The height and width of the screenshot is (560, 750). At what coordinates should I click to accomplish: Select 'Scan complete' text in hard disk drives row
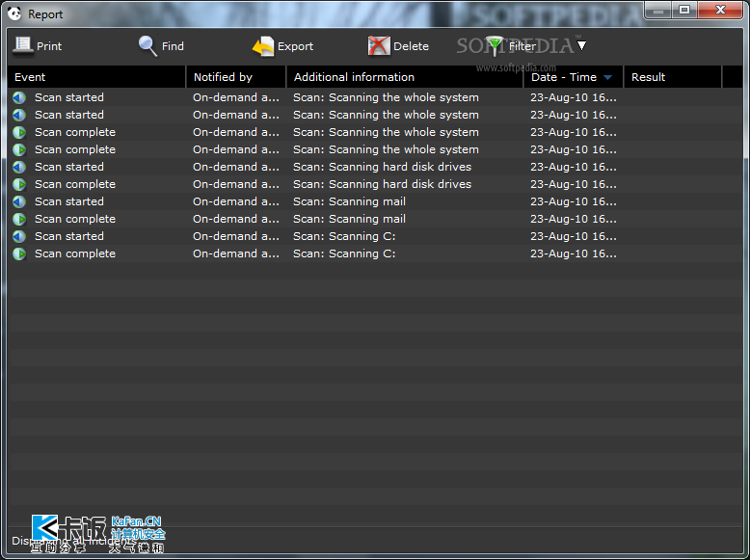point(75,185)
